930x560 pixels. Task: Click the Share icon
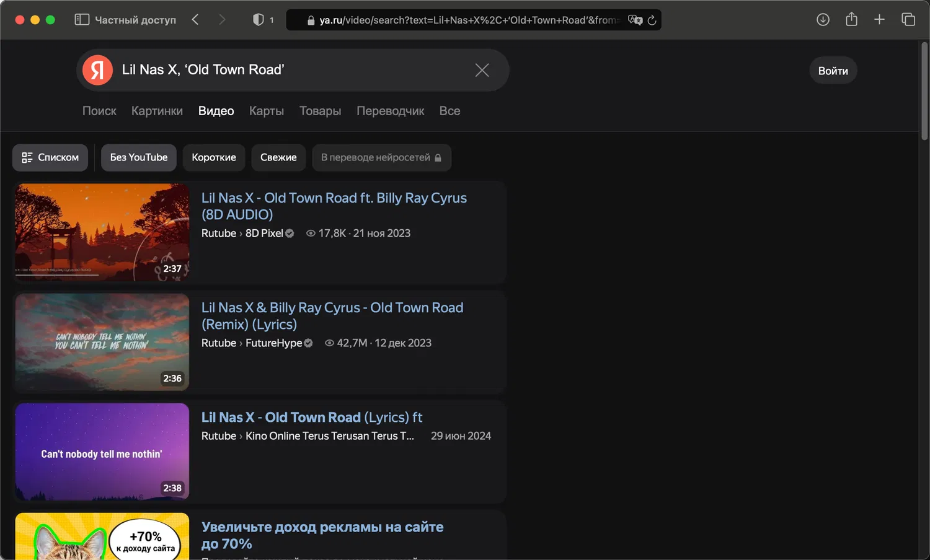pyautogui.click(x=851, y=20)
